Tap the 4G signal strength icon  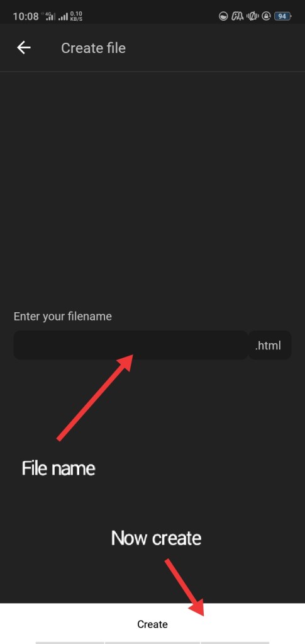(x=49, y=16)
